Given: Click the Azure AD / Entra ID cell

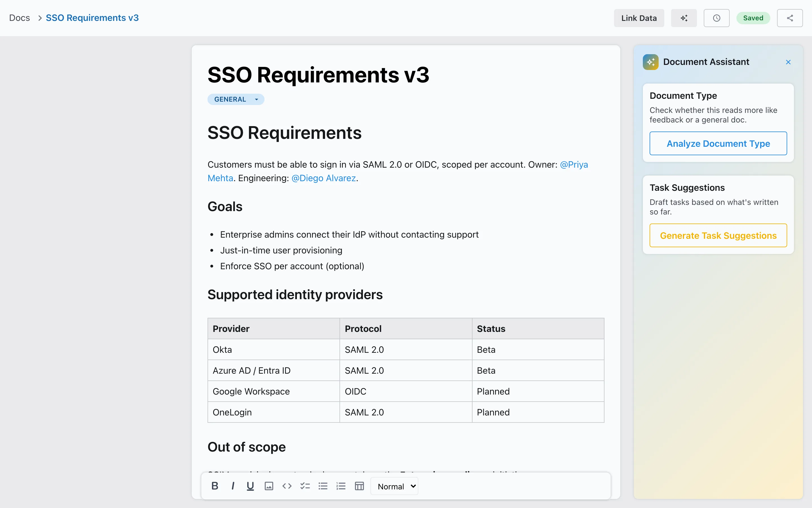Looking at the screenshot, I should coord(274,371).
